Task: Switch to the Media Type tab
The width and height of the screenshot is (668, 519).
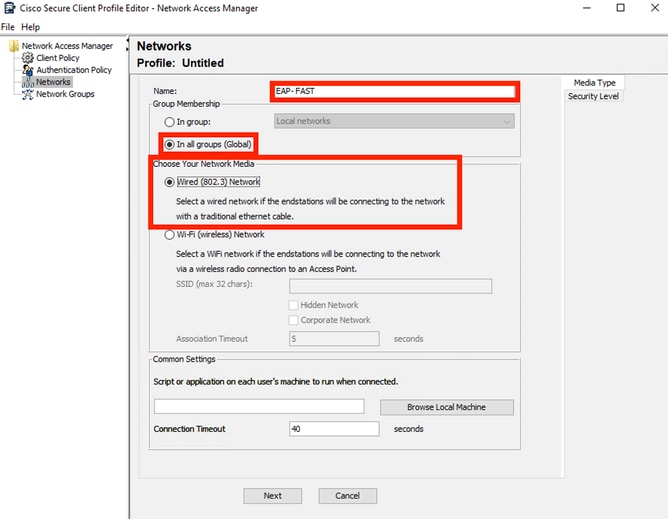Action: 594,83
